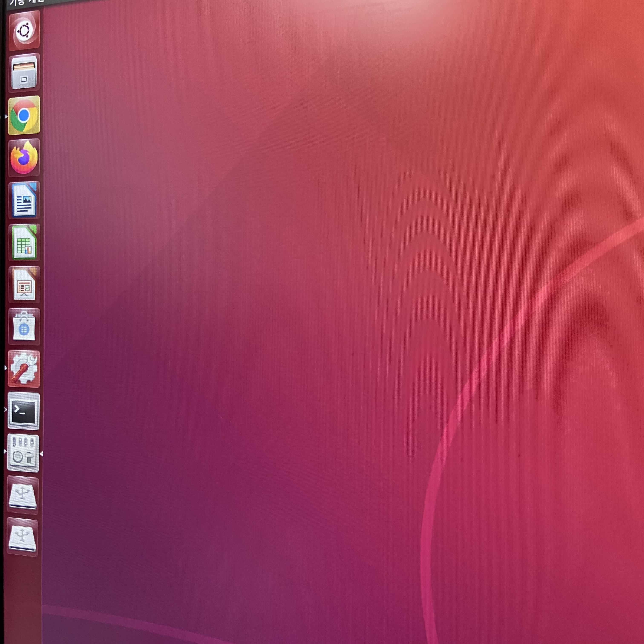Open the upper USB drive launcher icon
This screenshot has width=644, height=644.
point(23,495)
